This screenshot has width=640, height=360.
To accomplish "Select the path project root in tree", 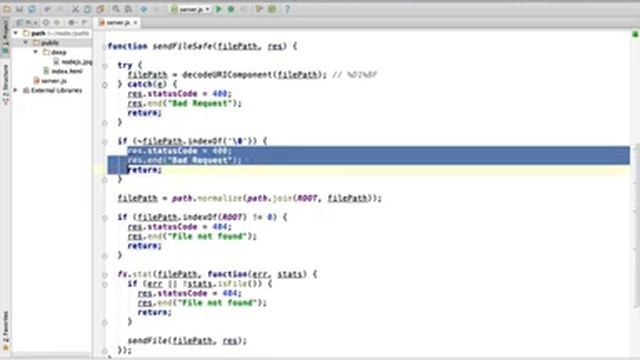I will pos(38,33).
